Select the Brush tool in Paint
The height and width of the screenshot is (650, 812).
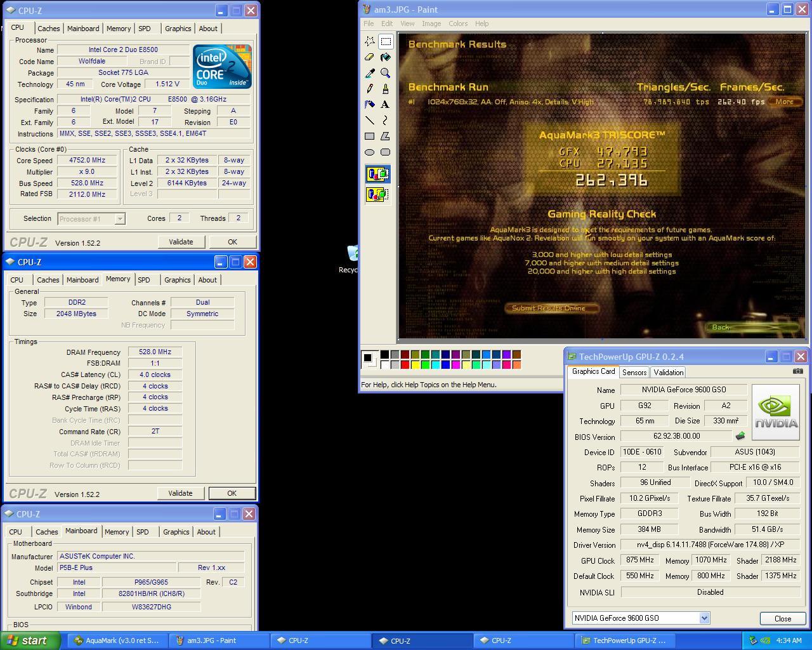coord(385,89)
